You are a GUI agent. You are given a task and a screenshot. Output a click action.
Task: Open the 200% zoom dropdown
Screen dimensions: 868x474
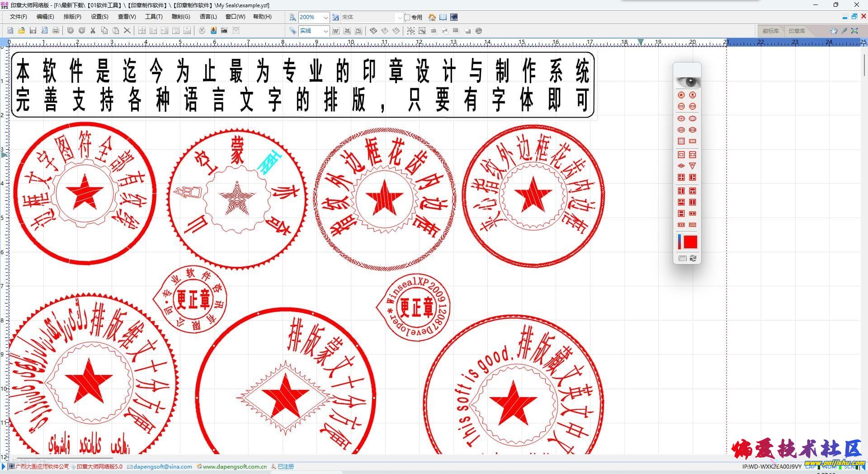(x=325, y=17)
